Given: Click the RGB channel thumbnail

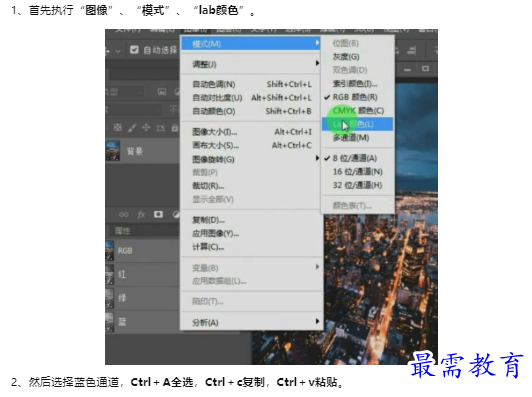Looking at the screenshot, I should tap(109, 251).
